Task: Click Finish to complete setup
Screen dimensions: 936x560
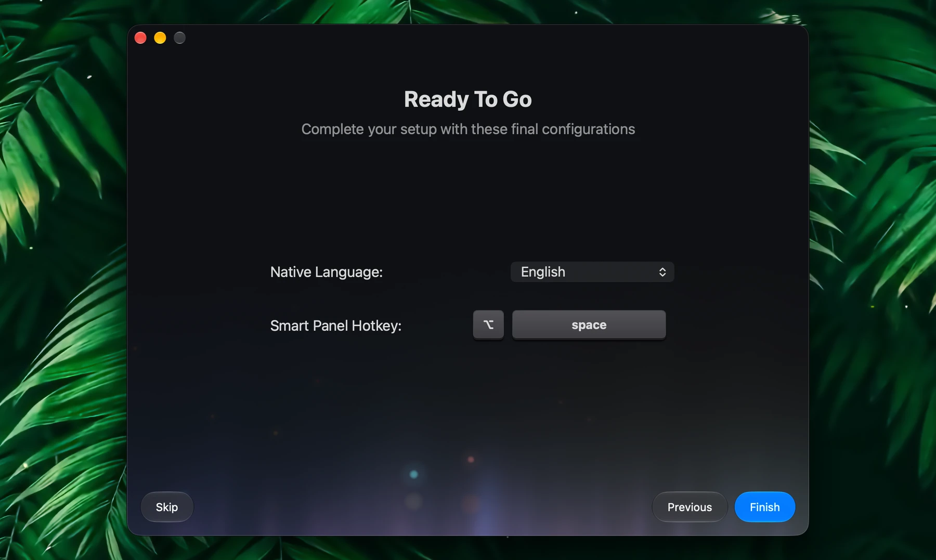Action: 764,507
